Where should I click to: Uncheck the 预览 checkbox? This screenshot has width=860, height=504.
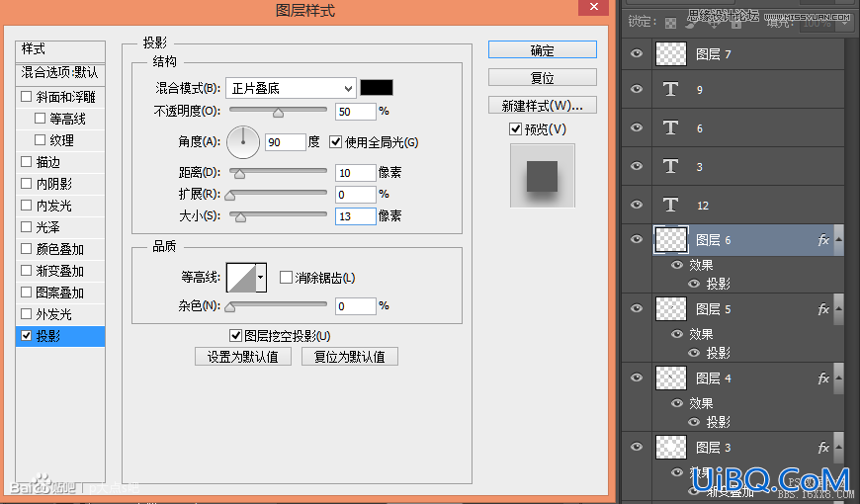click(x=515, y=128)
